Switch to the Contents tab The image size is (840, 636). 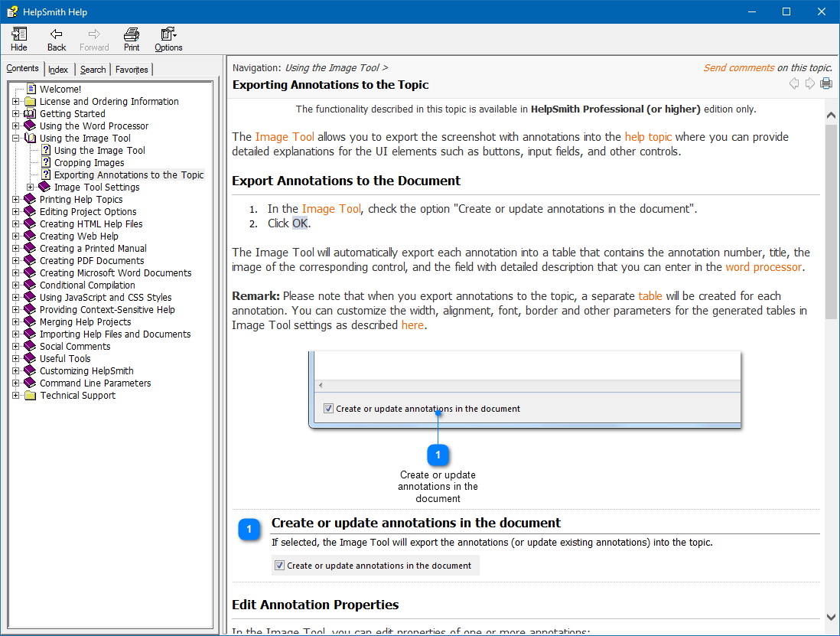click(x=22, y=68)
